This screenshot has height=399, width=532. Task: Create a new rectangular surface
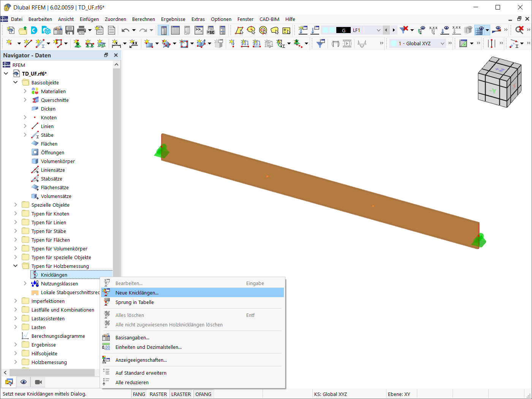tap(149, 43)
